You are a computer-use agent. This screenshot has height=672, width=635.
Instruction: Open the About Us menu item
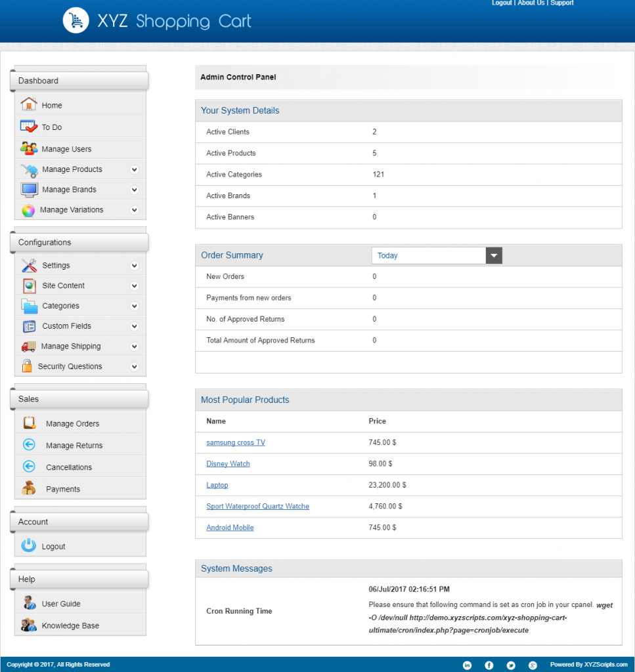click(531, 3)
